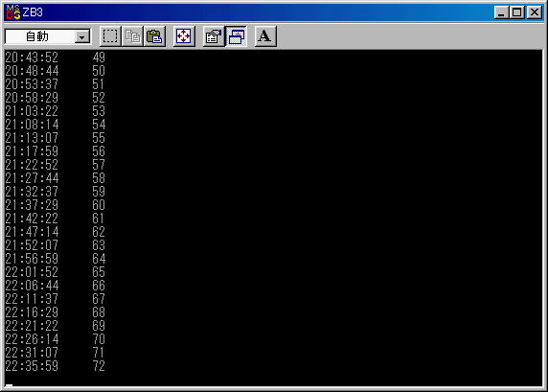
Task: Minimize the ZB3 window
Action: click(x=501, y=12)
